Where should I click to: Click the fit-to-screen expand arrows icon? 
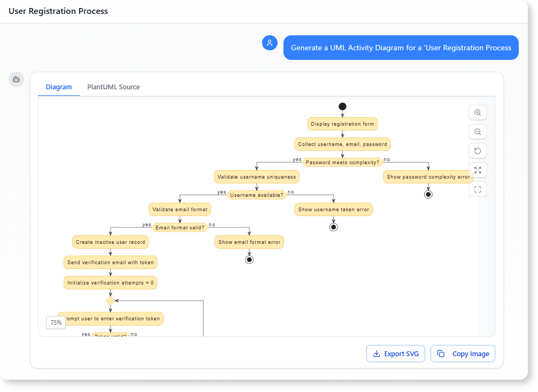478,170
